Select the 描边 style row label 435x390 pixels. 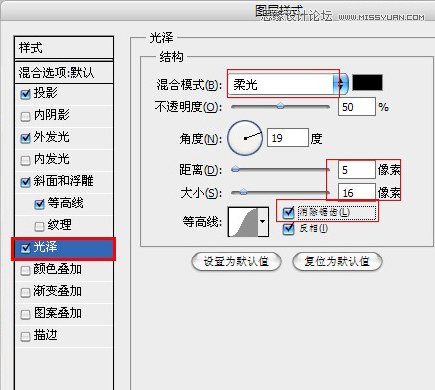click(x=45, y=335)
